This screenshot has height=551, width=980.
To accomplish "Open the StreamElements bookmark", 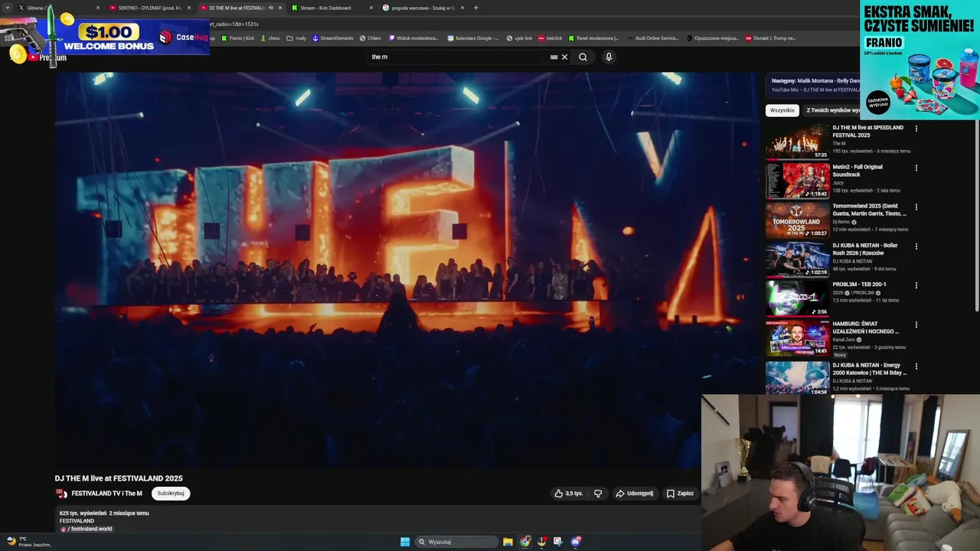I will click(333, 38).
